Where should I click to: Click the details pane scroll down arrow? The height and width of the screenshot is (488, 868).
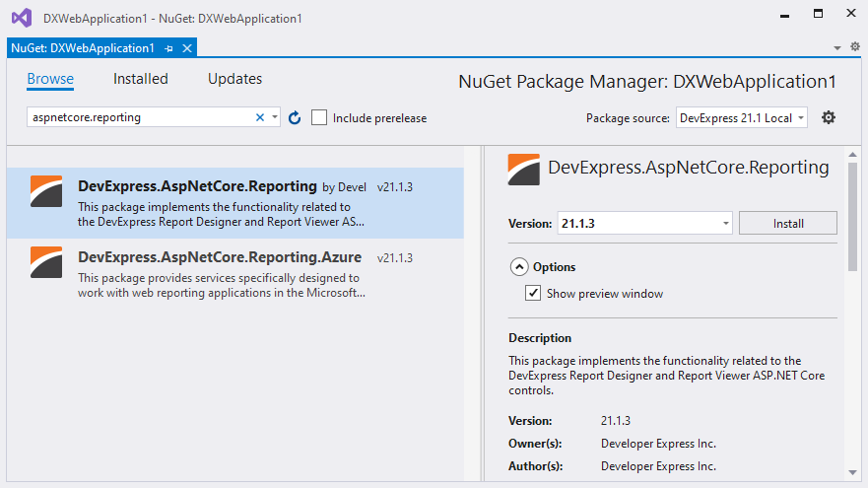[x=852, y=472]
